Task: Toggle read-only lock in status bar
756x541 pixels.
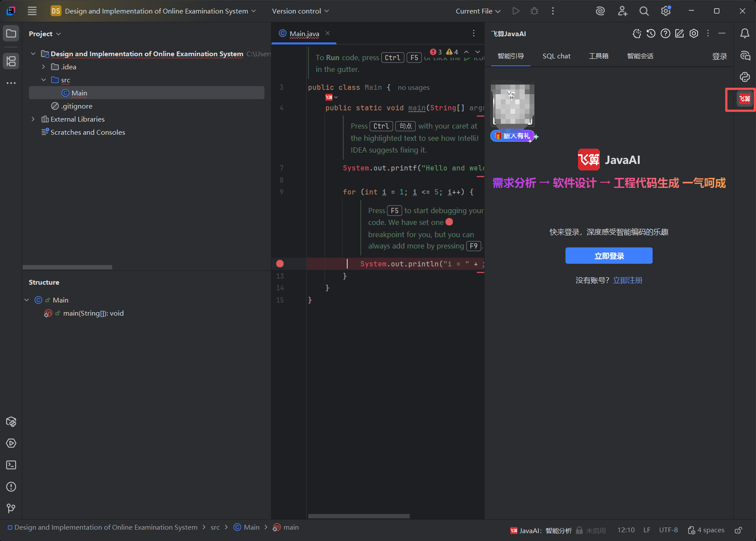Action: click(x=739, y=530)
